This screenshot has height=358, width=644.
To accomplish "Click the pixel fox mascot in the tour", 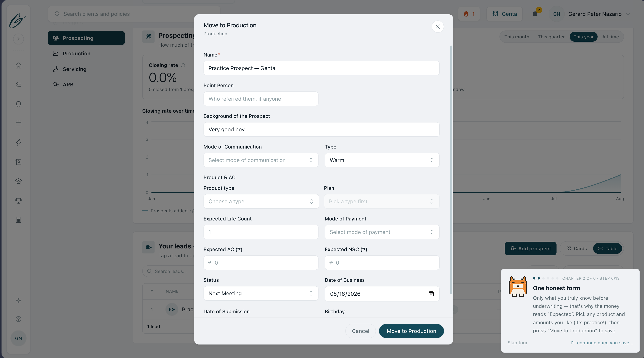I will 518,286.
